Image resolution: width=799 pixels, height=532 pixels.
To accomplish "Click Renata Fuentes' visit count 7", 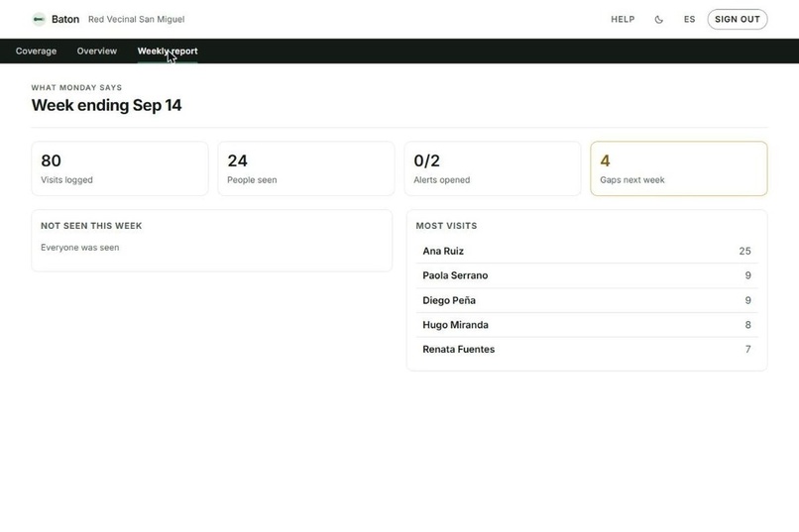I will coord(747,350).
